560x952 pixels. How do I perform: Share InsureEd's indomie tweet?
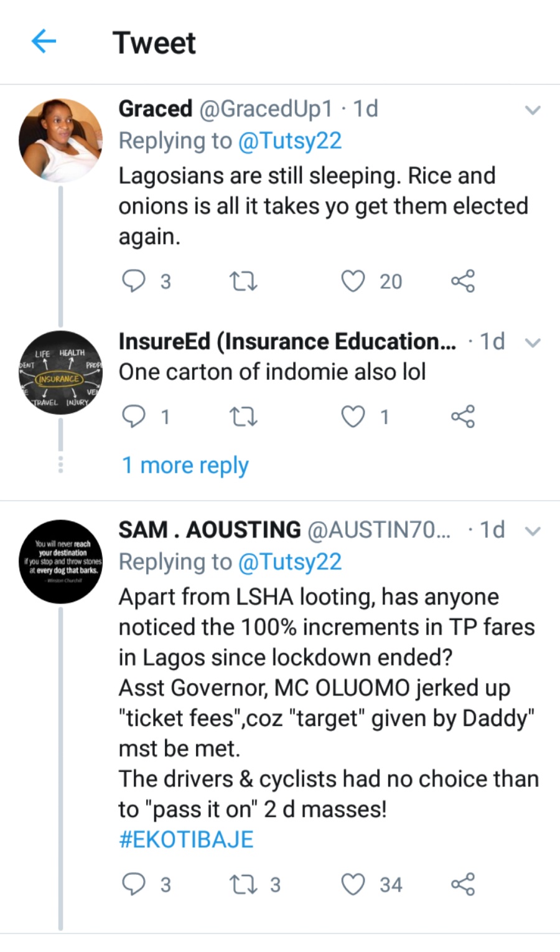462,417
